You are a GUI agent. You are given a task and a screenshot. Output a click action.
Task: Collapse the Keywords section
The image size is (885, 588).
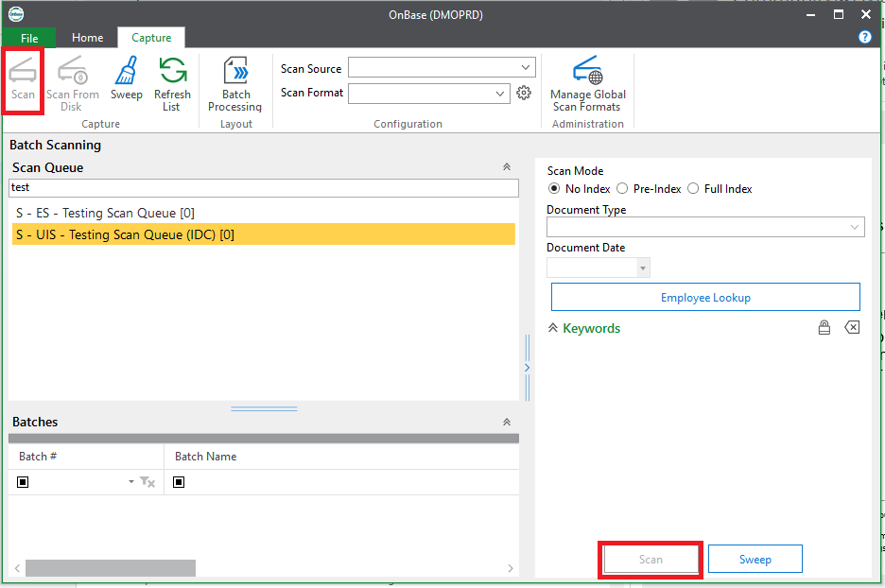coord(553,328)
